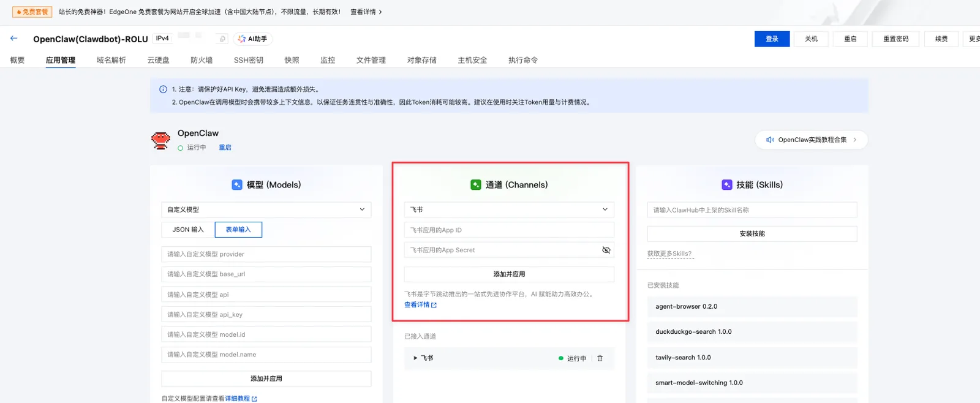Click the IPv4 tag
Viewport: 980px width, 403px height.
[x=162, y=38]
